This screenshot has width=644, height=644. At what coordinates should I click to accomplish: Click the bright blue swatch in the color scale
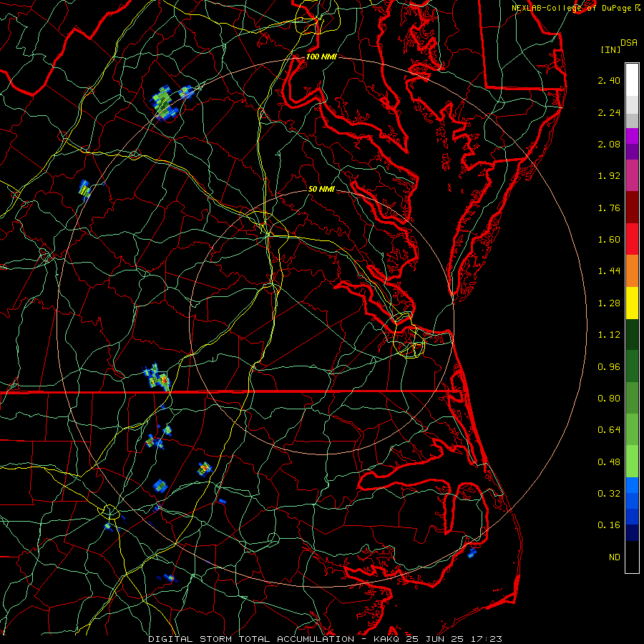[x=632, y=485]
